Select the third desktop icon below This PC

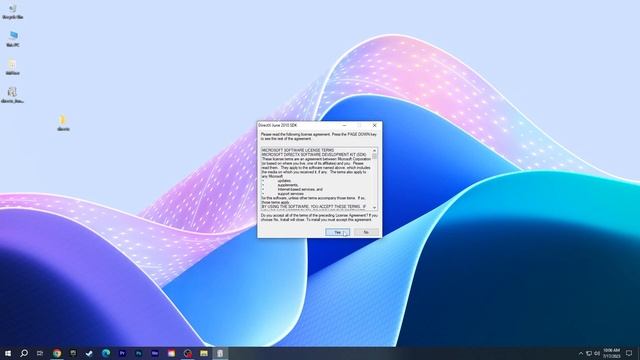[x=13, y=67]
